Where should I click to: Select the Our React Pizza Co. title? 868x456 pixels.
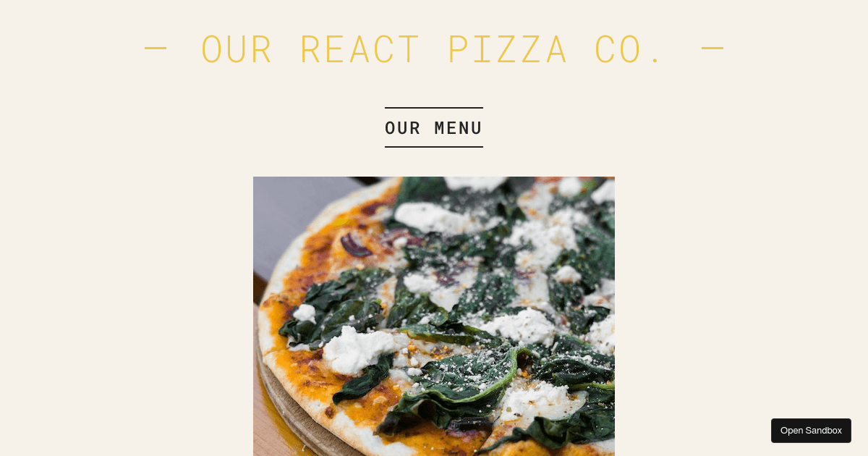tap(433, 49)
